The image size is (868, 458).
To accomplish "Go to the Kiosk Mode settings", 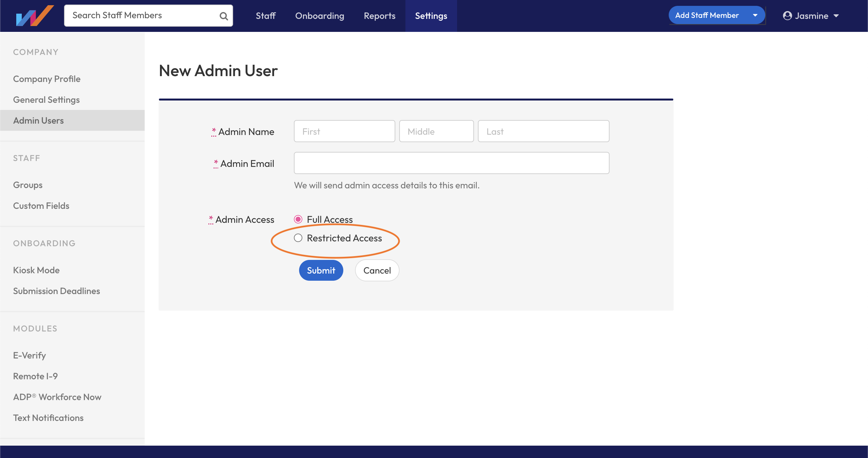I will point(36,270).
